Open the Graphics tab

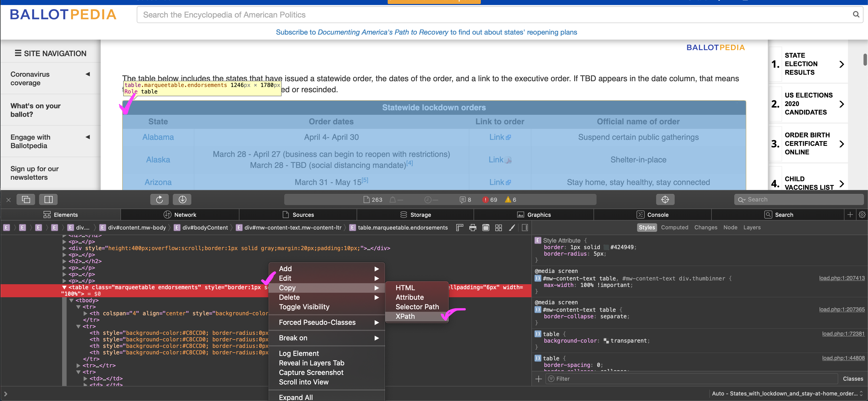534,215
